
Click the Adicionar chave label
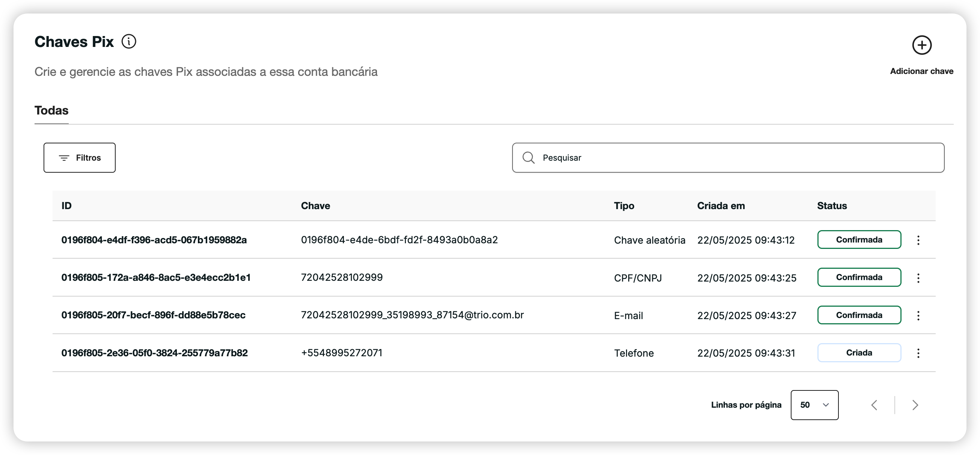pos(921,71)
